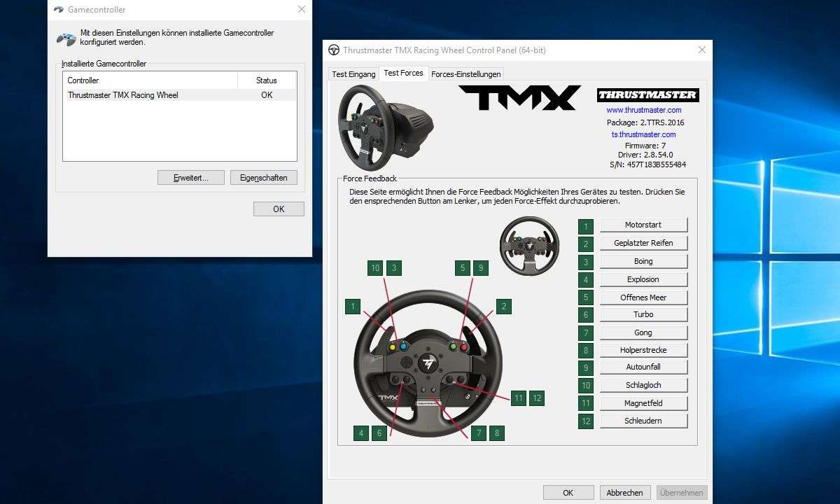Image resolution: width=840 pixels, height=504 pixels.
Task: Click the serial number S/N: 457T183B555484
Action: tap(647, 164)
